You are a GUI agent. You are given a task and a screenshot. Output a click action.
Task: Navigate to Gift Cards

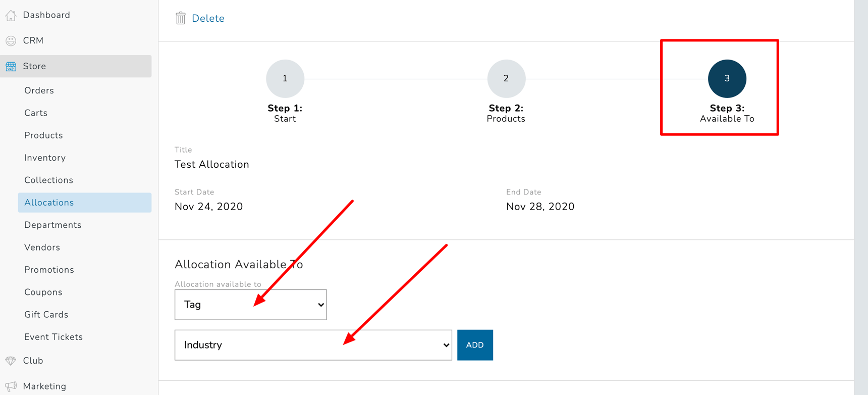click(x=46, y=314)
